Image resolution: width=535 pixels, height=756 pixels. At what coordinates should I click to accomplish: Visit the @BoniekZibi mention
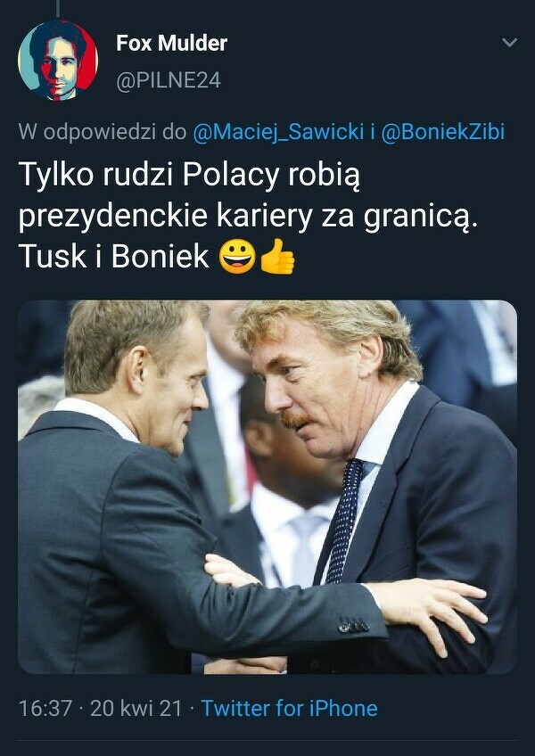[443, 132]
